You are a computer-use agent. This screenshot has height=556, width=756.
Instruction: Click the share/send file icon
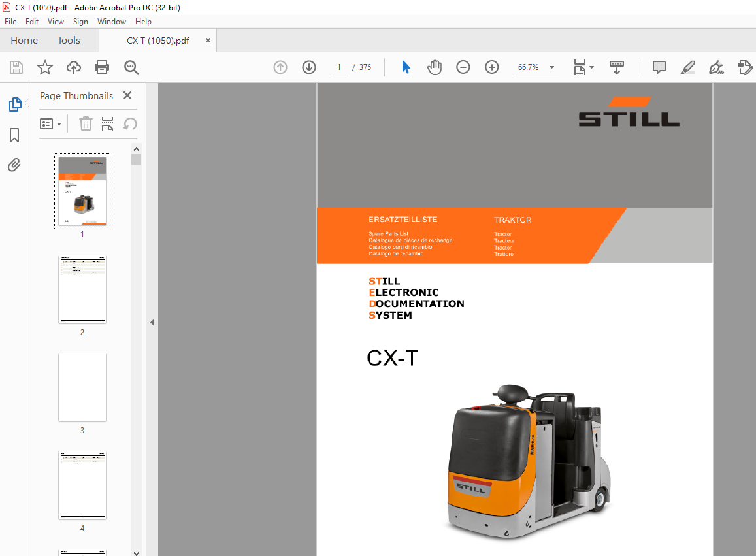click(746, 67)
